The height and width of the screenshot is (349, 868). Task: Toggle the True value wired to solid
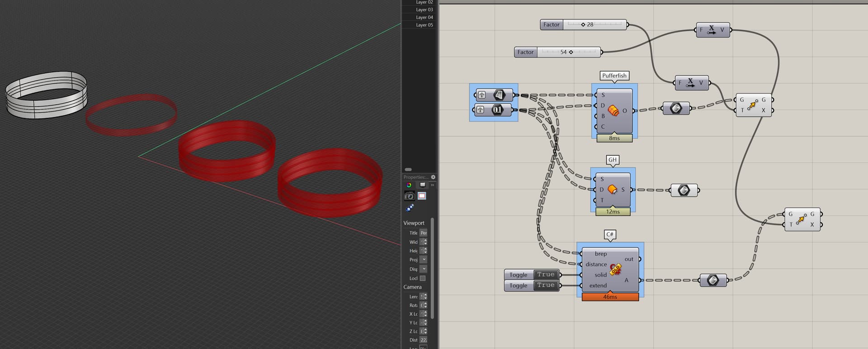pos(546,274)
